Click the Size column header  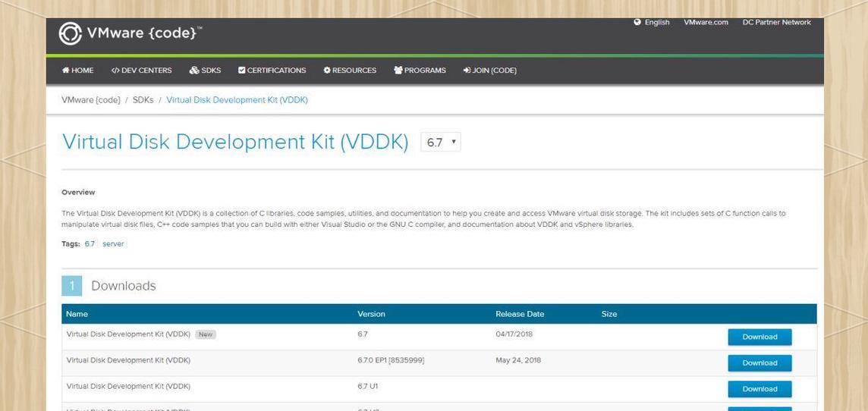(609, 314)
